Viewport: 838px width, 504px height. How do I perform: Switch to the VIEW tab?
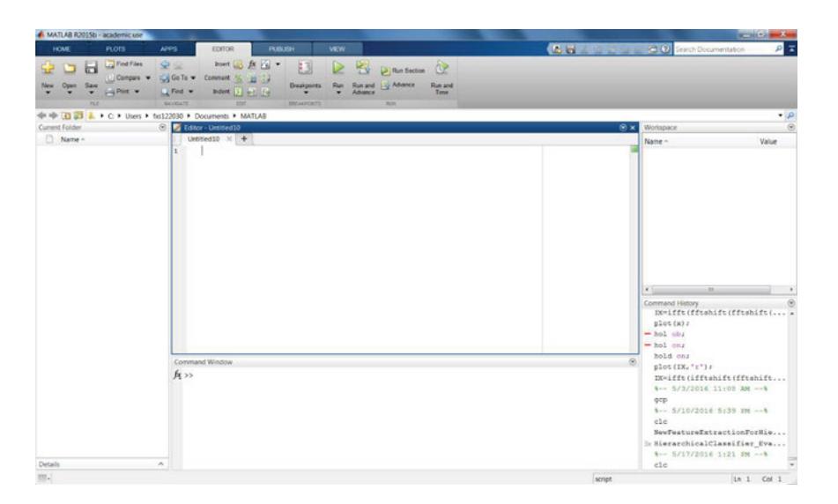click(337, 49)
